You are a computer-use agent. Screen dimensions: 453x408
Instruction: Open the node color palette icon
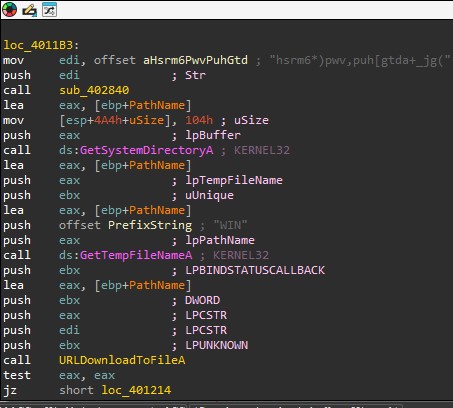click(x=9, y=10)
